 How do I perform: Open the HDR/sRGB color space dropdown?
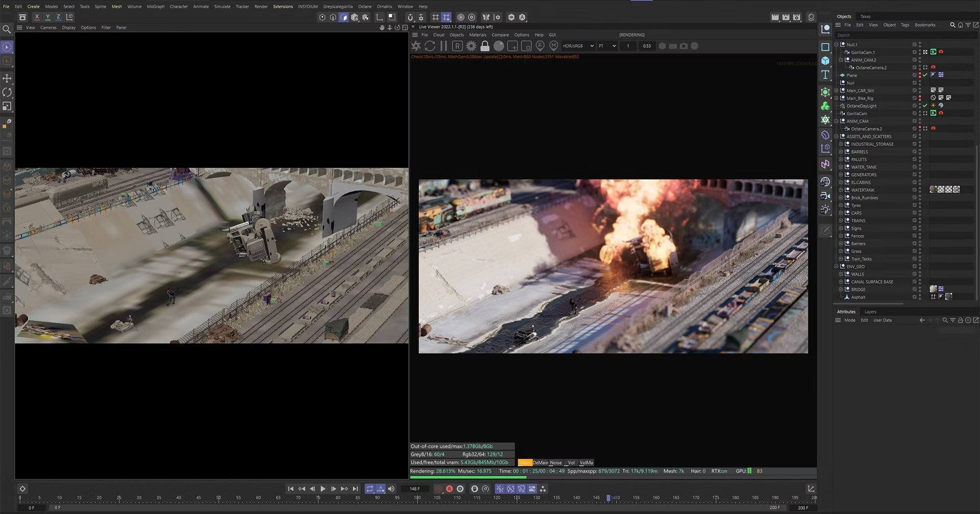coord(578,46)
